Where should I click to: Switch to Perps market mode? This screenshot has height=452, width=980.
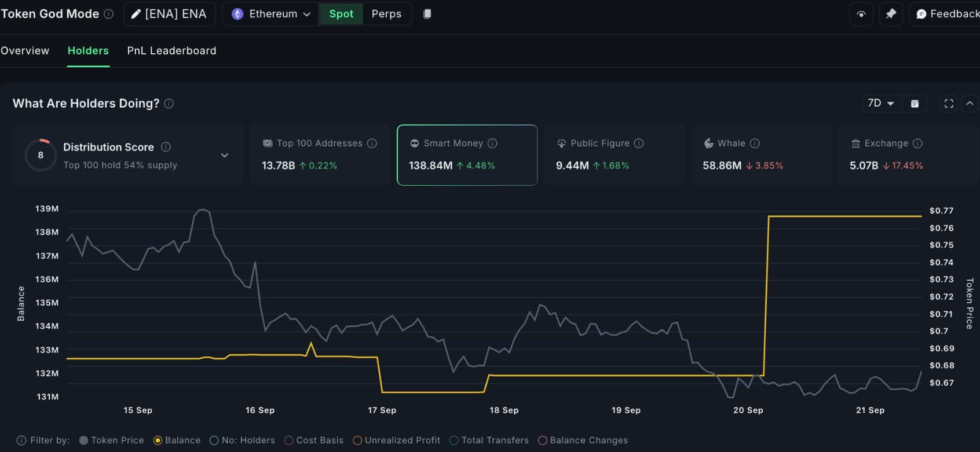(386, 14)
